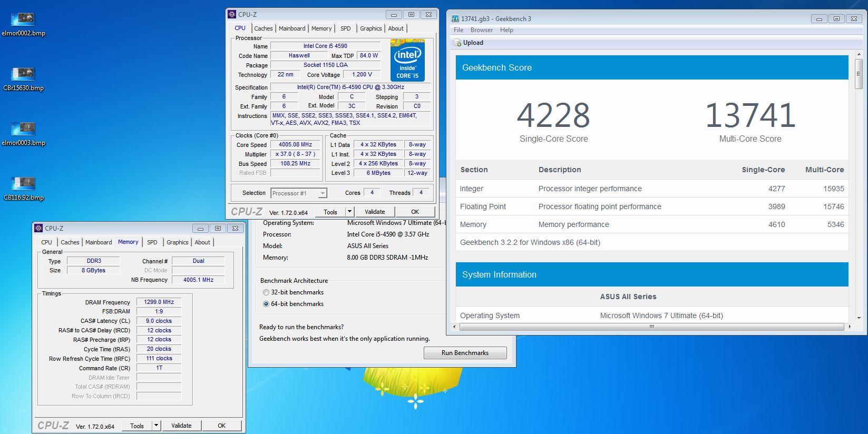
Task: Switch to Mainboard tab in top CPU-Z window
Action: [292, 28]
